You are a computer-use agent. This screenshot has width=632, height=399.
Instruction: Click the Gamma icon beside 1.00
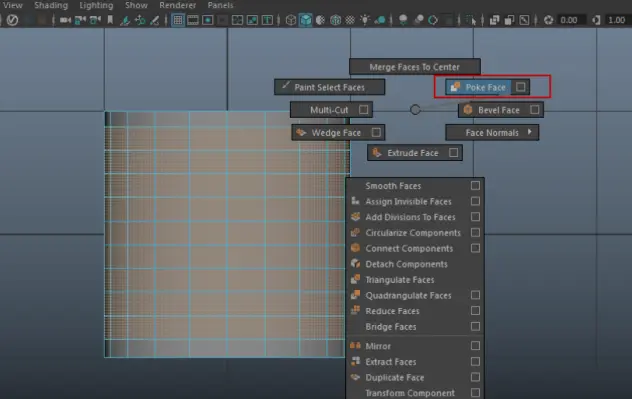point(597,20)
